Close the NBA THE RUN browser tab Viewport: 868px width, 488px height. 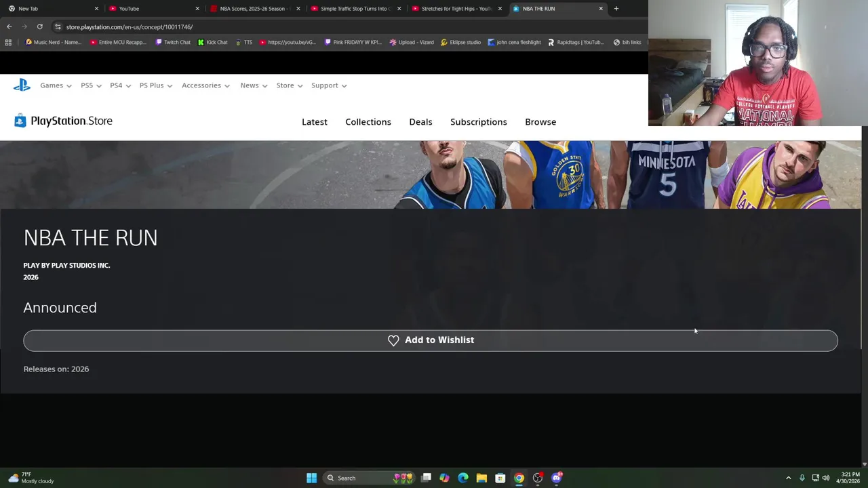pyautogui.click(x=601, y=9)
